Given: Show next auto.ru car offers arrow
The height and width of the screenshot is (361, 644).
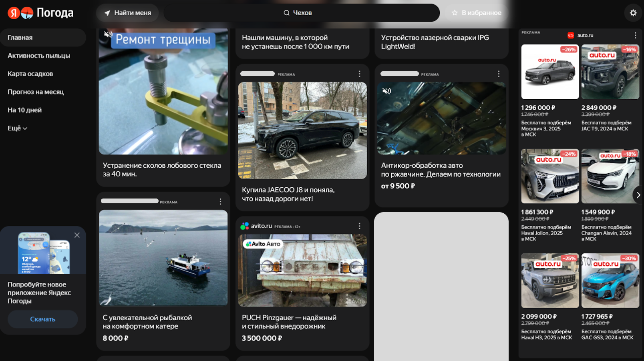Looking at the screenshot, I should (638, 195).
